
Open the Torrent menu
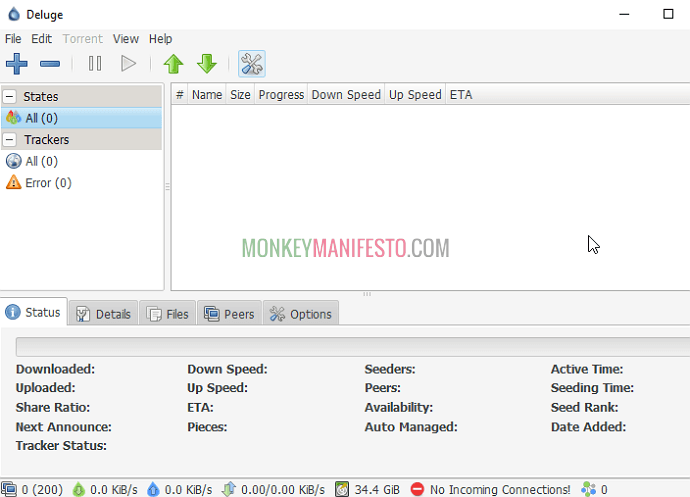[82, 39]
